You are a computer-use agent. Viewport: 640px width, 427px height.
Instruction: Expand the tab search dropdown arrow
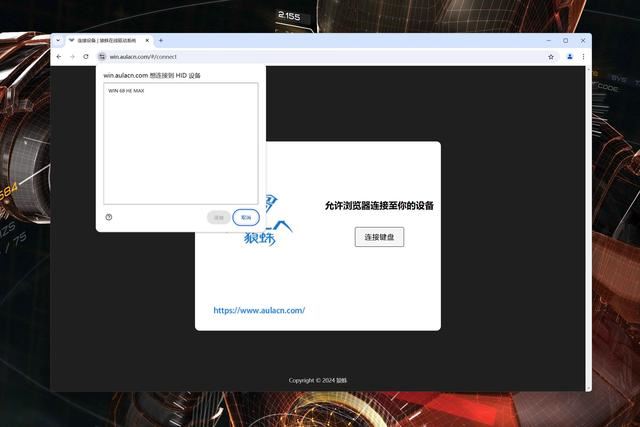(58, 40)
